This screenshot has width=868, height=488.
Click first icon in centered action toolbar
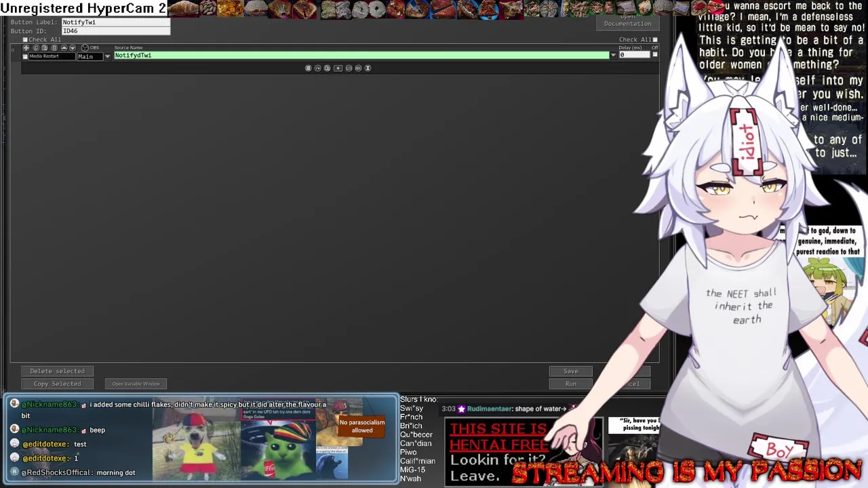308,68
